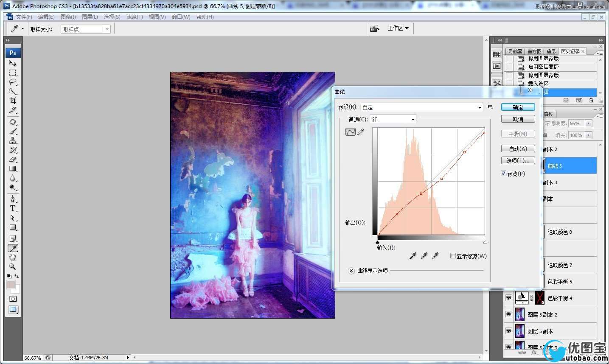Viewport: 609px width, 364px height.
Task: Select the Zoom tool
Action: pyautogui.click(x=13, y=266)
